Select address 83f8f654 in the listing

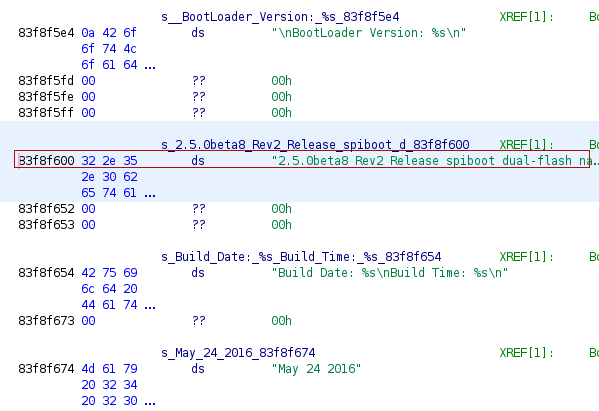point(46,273)
